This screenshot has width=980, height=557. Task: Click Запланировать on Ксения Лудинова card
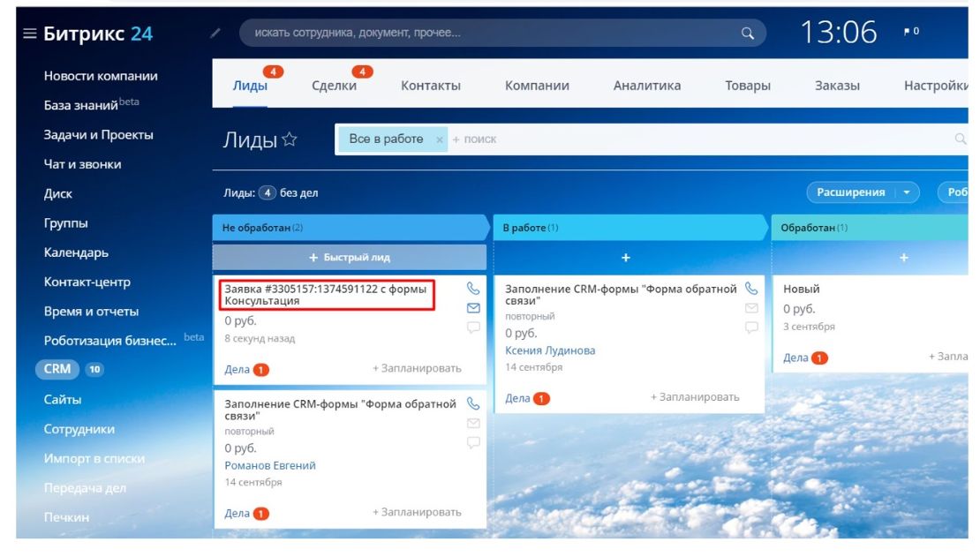695,397
